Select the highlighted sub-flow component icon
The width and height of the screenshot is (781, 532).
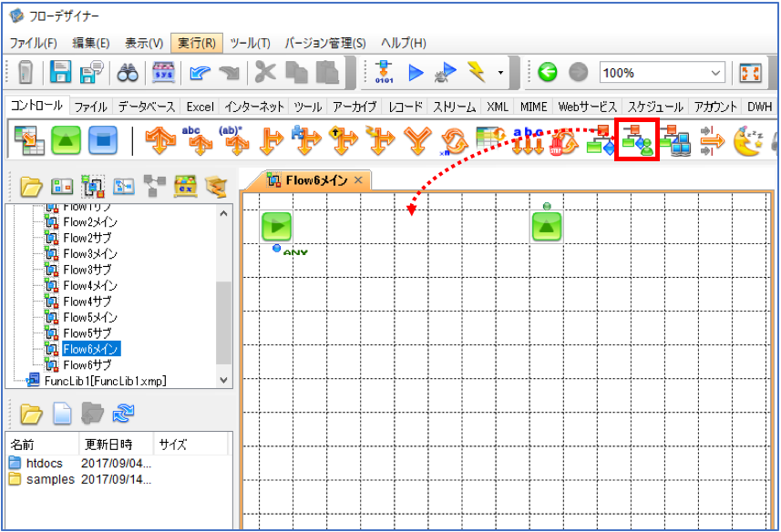[637, 140]
